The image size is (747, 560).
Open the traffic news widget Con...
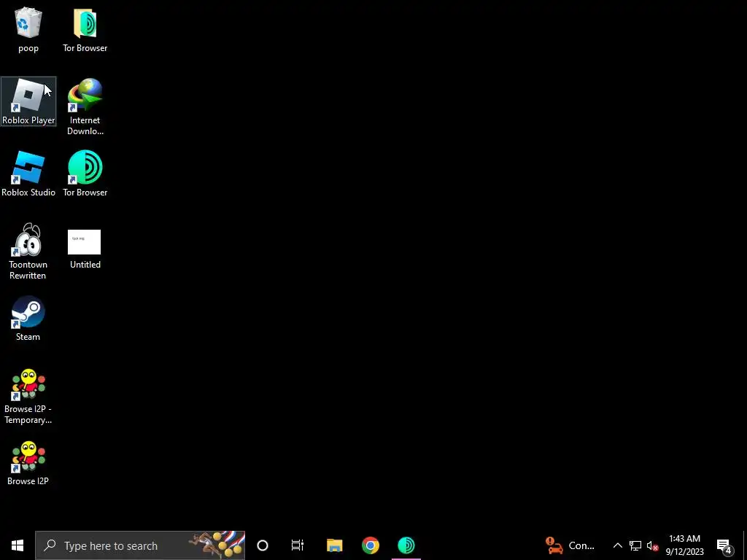point(570,545)
